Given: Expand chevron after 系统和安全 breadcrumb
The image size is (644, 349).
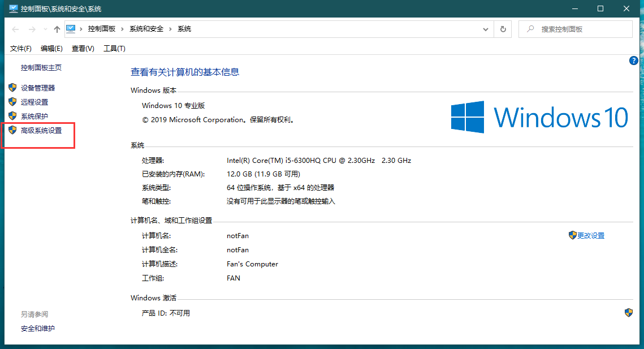Looking at the screenshot, I should [x=170, y=29].
